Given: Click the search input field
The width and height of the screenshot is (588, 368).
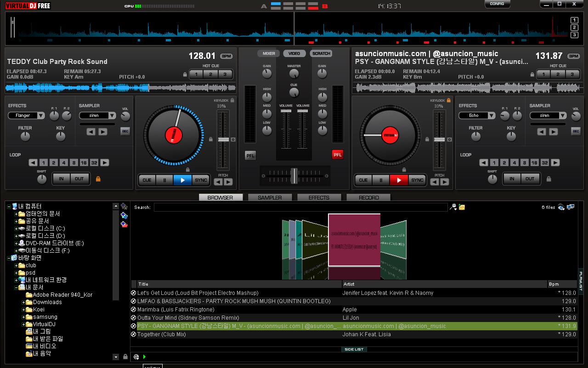Looking at the screenshot, I should click(300, 207).
